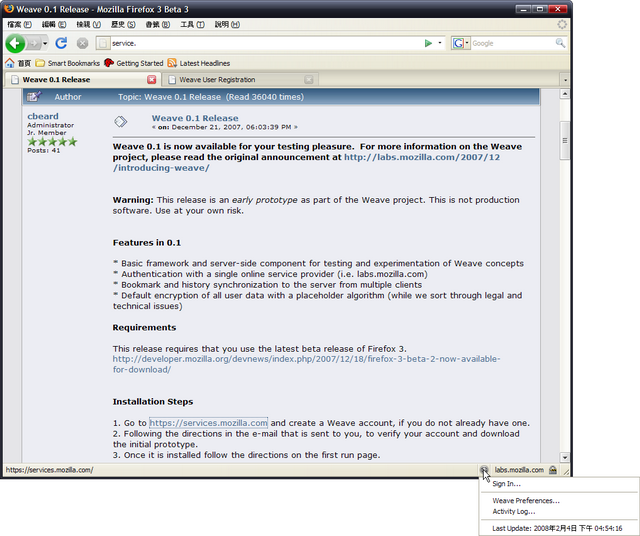Image resolution: width=640 pixels, height=536 pixels.
Task: Open the list all tabs dropdown
Action: click(x=565, y=80)
